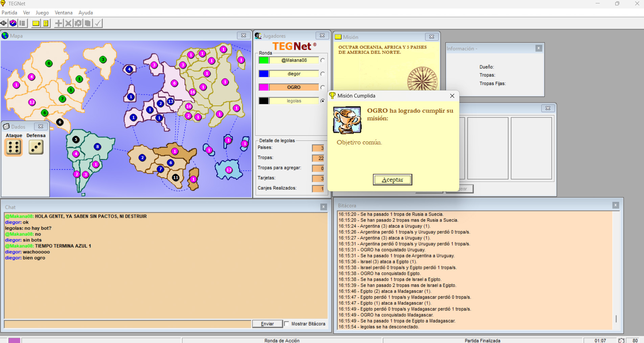
Task: Click the yellow trophy card toolbar icon
Action: [46, 23]
